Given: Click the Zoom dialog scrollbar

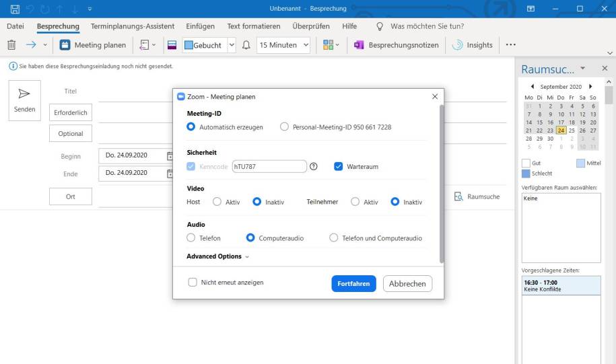Looking at the screenshot, I should [442, 184].
